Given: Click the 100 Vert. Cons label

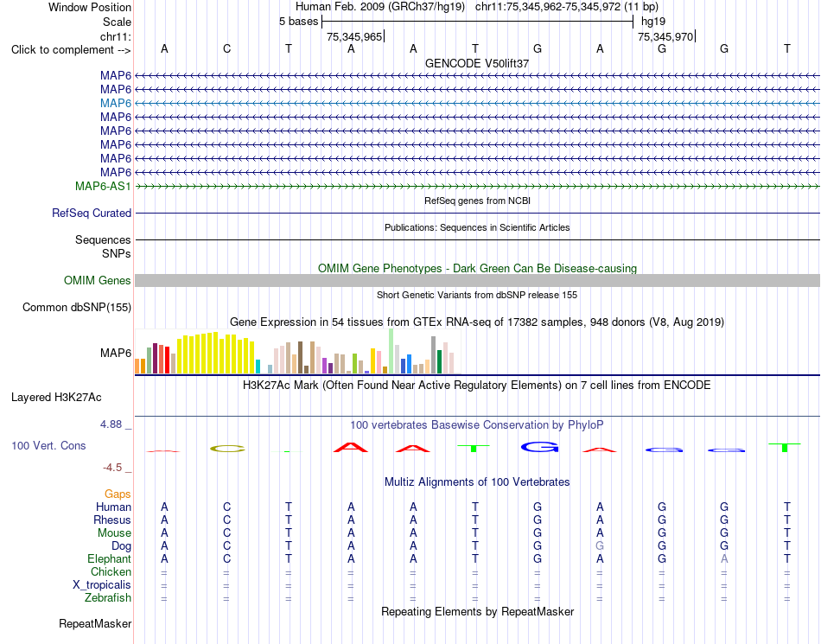Looking at the screenshot, I should pos(48,445).
